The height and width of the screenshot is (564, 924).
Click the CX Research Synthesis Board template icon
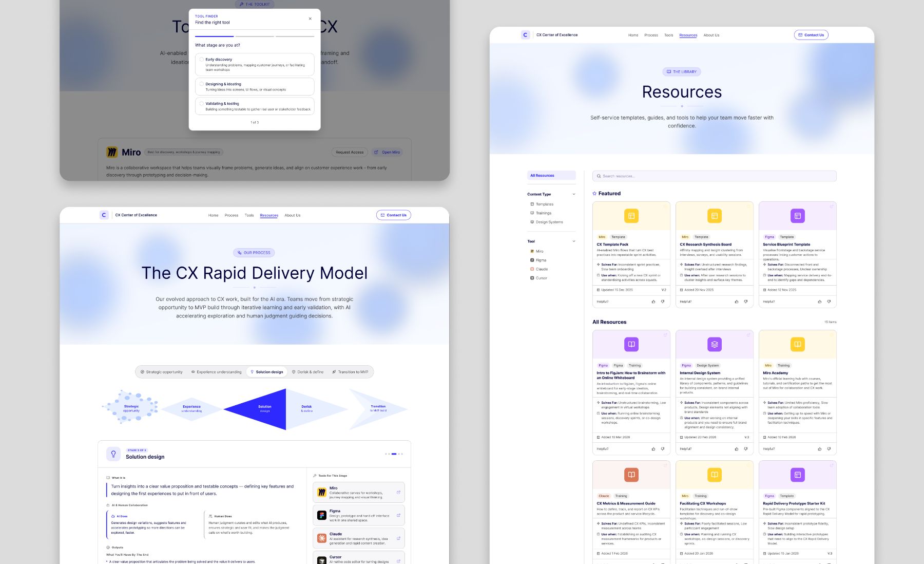(715, 216)
